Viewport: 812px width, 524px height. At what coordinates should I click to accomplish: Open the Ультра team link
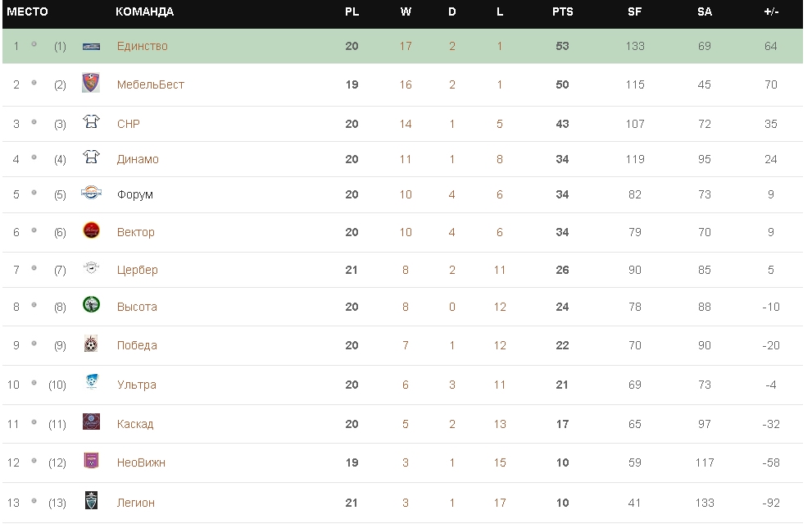tap(136, 385)
